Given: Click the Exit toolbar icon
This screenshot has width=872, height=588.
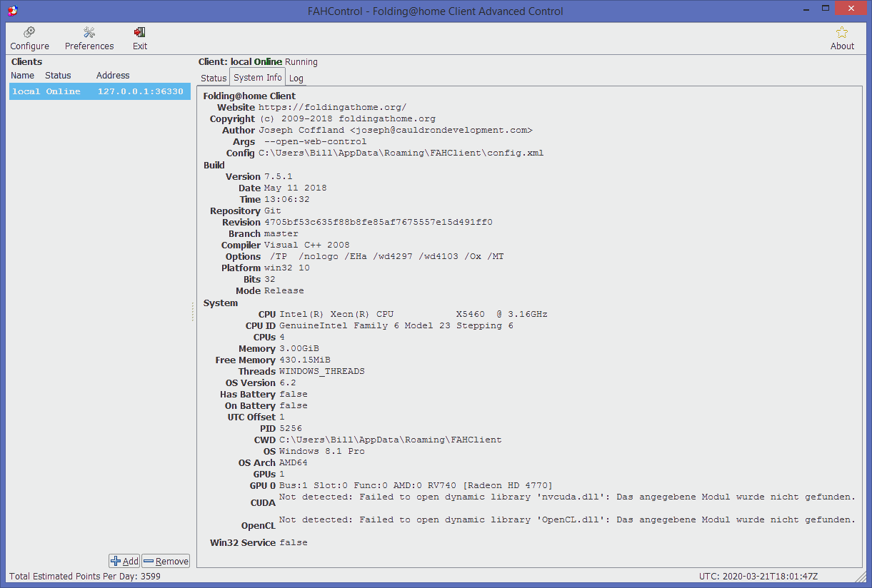Looking at the screenshot, I should coord(140,39).
